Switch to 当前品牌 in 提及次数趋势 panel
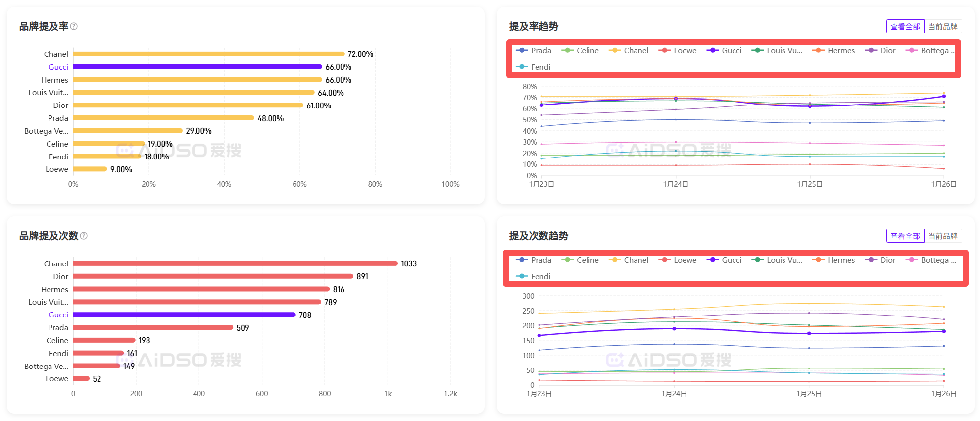 [942, 236]
